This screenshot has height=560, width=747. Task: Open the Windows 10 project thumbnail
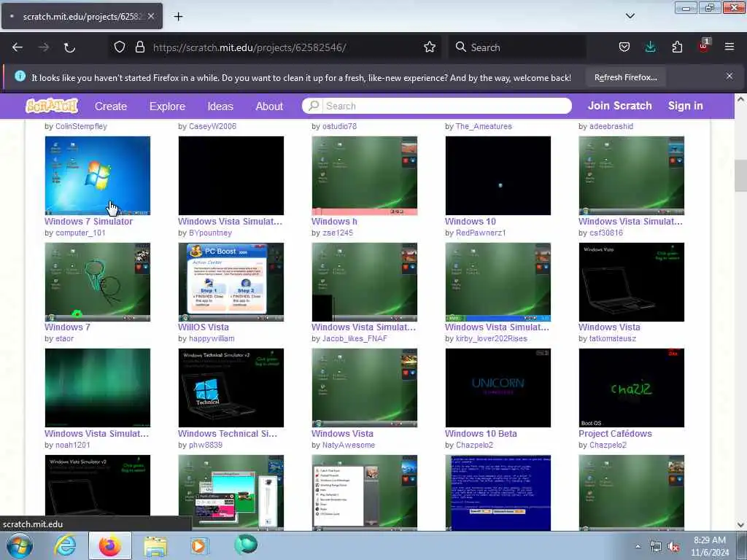498,175
